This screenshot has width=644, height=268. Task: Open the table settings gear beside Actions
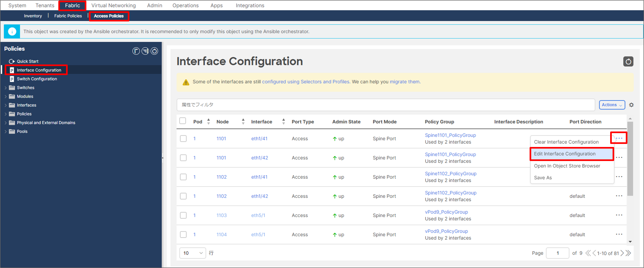click(x=631, y=105)
